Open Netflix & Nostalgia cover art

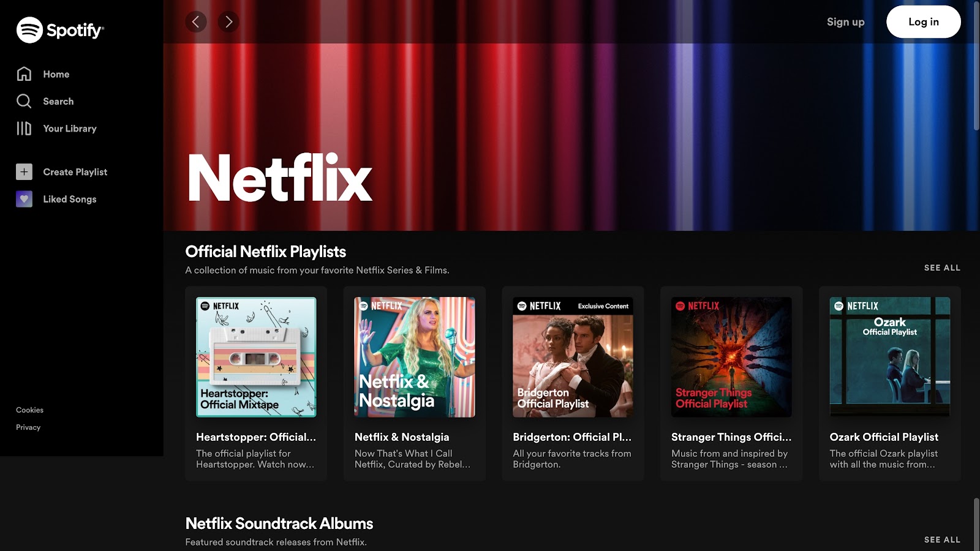point(415,357)
